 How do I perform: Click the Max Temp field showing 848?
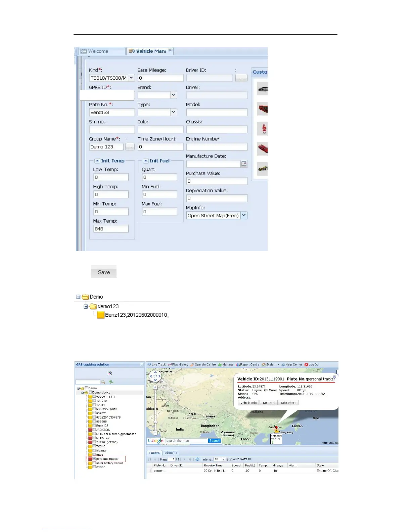pos(111,229)
